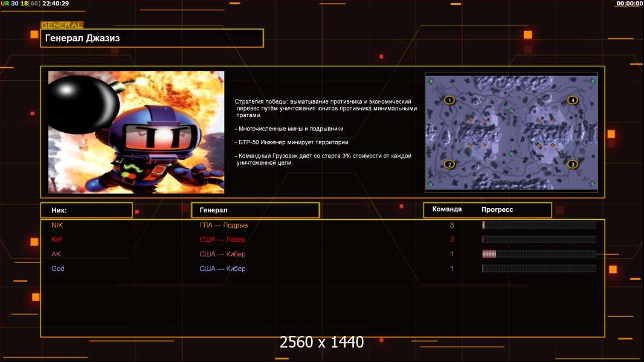This screenshot has width=644, height=362.
Task: Click NIK's loading progress bar
Action: pos(539,225)
